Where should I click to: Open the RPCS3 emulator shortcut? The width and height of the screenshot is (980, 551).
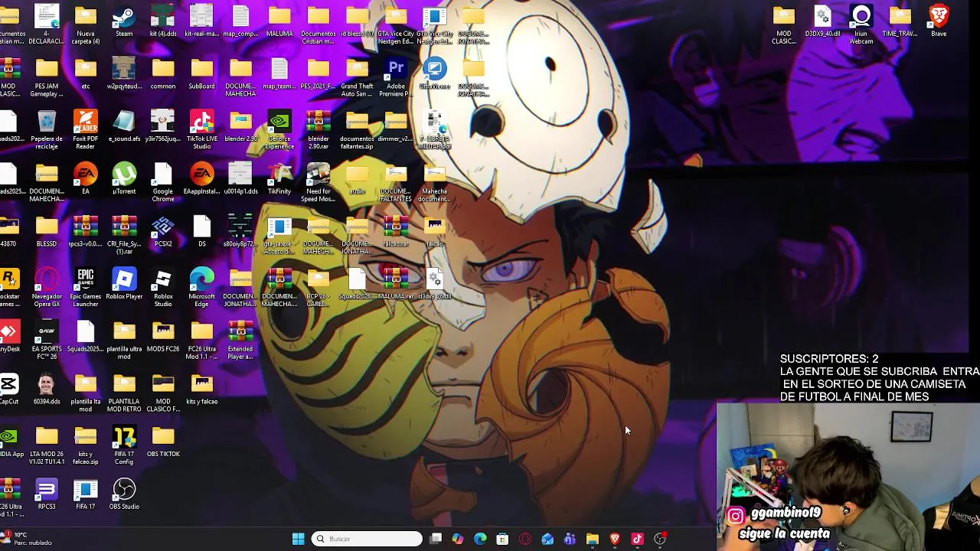click(47, 494)
